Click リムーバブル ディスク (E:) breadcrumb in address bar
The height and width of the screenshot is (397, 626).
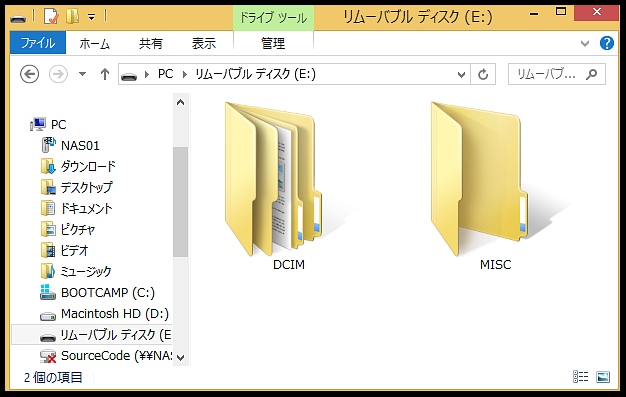tap(256, 74)
